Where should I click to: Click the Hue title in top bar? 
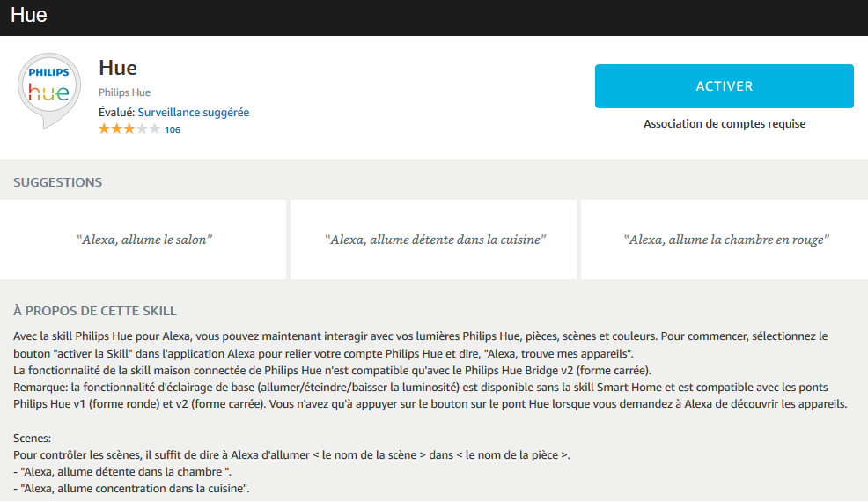[x=29, y=15]
